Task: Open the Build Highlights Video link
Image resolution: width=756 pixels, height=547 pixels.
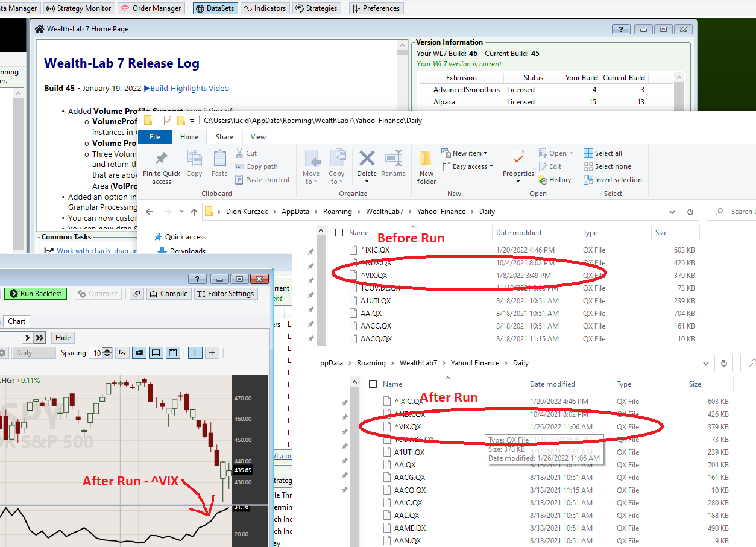Action: click(x=186, y=89)
